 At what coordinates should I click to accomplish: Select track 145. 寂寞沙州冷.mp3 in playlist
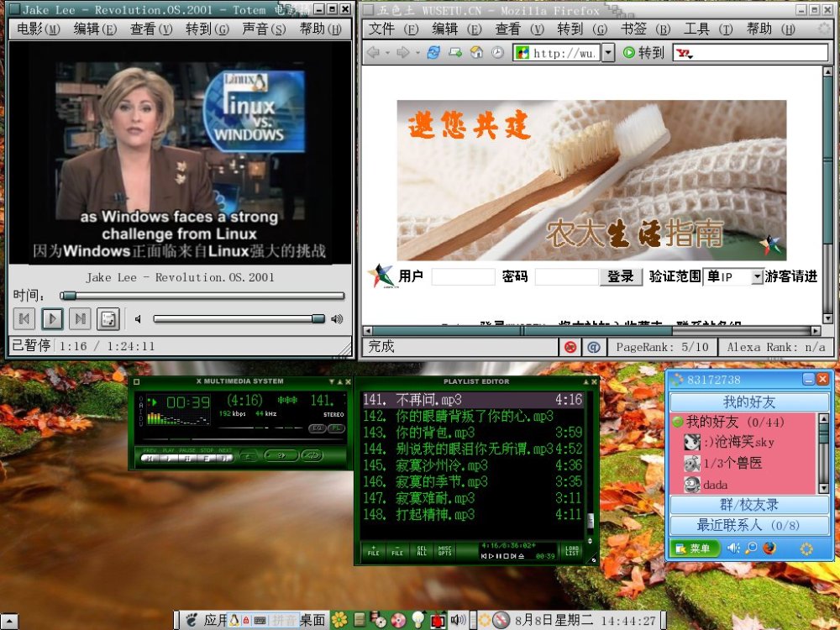pos(472,465)
